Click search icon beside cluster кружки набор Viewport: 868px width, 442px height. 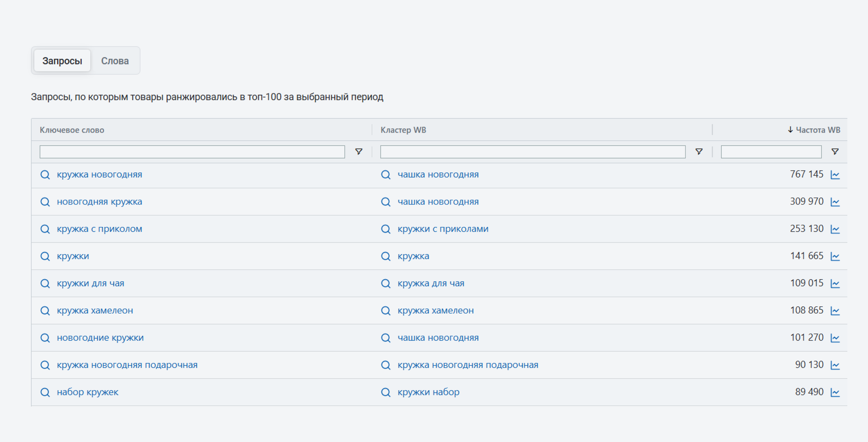[386, 392]
